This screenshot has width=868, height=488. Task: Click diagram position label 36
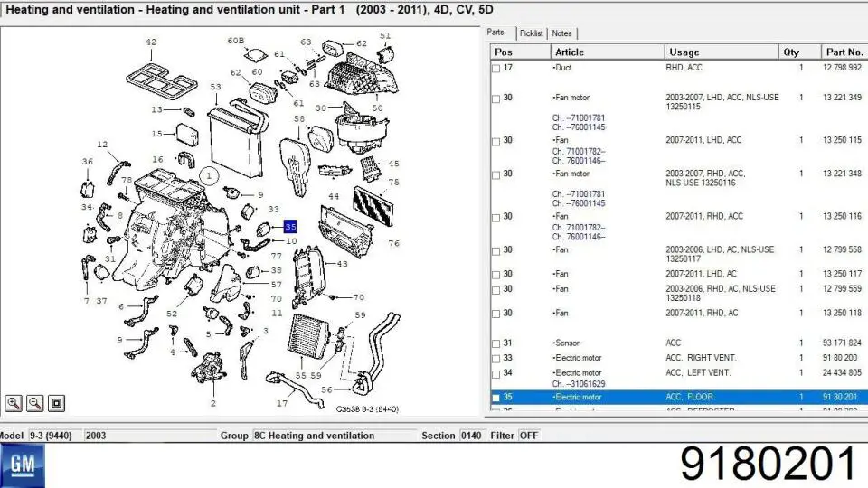pos(88,162)
